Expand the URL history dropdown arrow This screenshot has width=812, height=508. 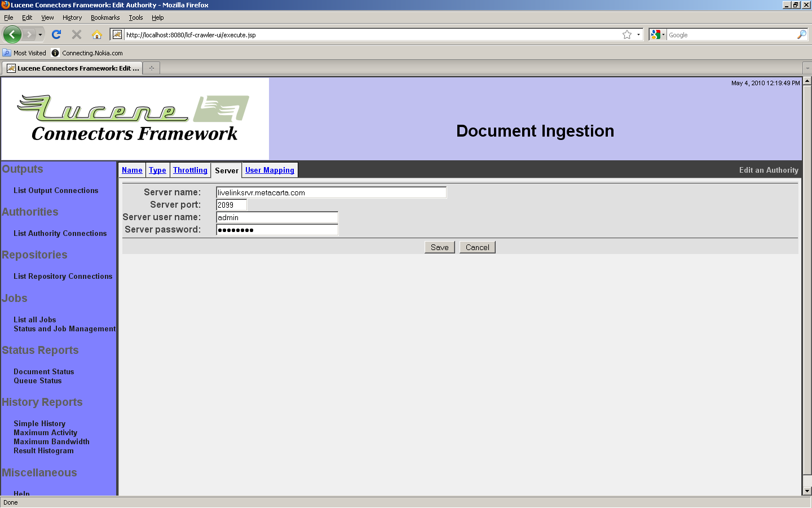[x=638, y=34]
